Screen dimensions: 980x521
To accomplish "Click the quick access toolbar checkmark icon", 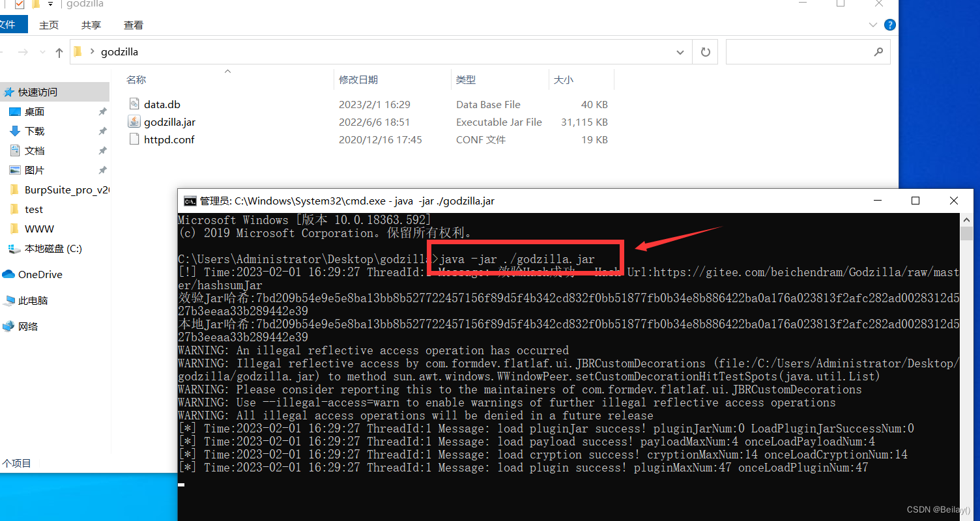I will [19, 5].
